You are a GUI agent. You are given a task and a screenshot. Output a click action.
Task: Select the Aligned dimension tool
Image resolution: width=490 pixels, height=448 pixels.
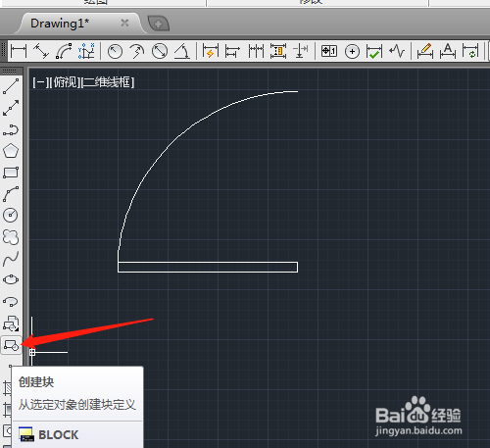(x=41, y=51)
